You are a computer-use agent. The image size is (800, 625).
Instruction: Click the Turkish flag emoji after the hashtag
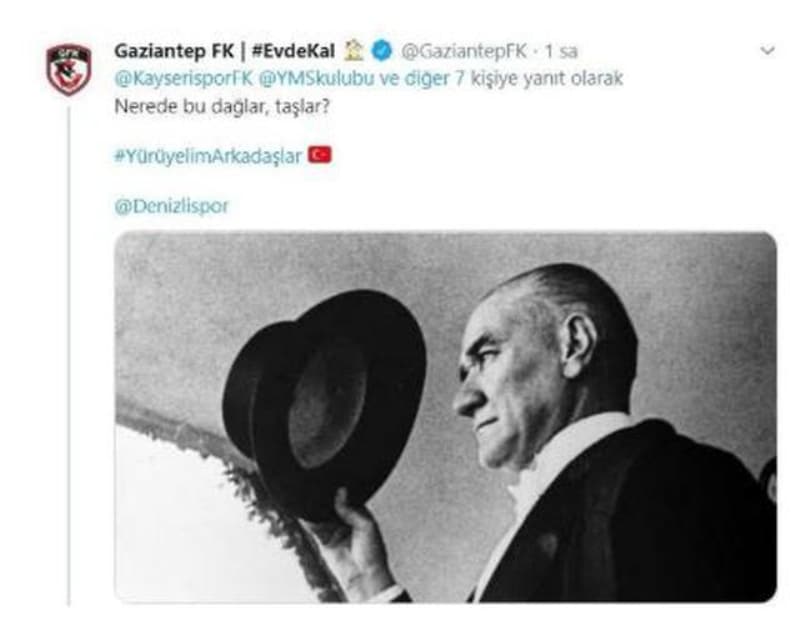click(x=320, y=155)
